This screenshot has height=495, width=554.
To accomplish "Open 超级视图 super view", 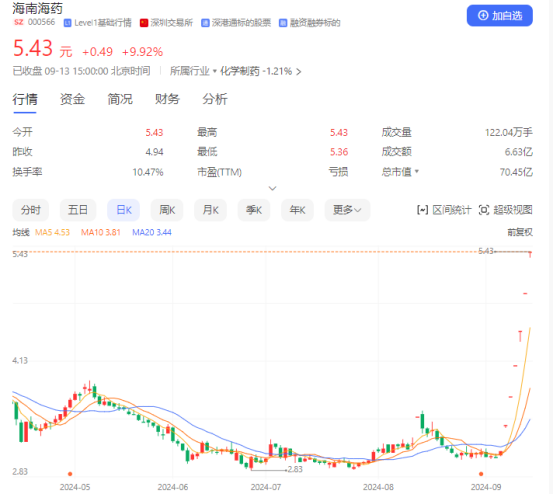I will tap(506, 210).
